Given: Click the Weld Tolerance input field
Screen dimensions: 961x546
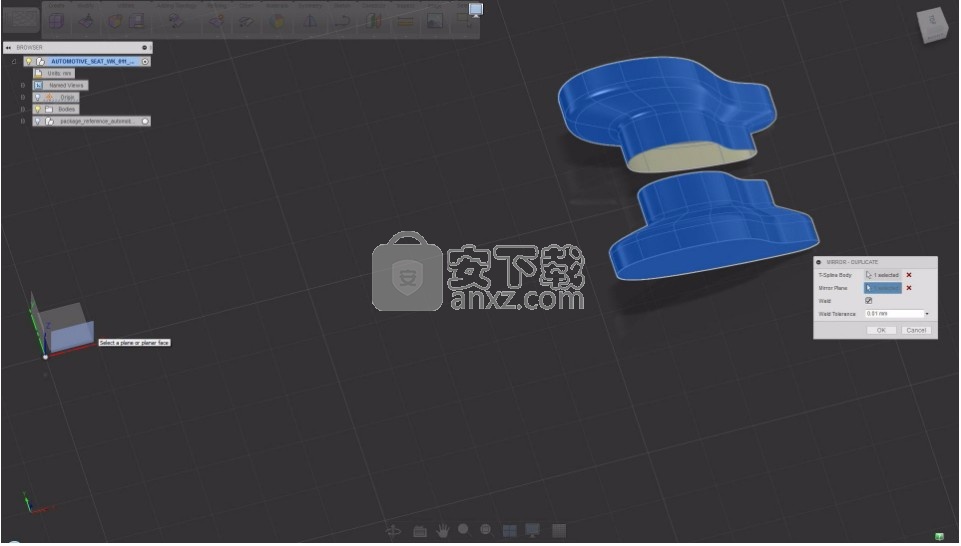Looking at the screenshot, I should [894, 314].
